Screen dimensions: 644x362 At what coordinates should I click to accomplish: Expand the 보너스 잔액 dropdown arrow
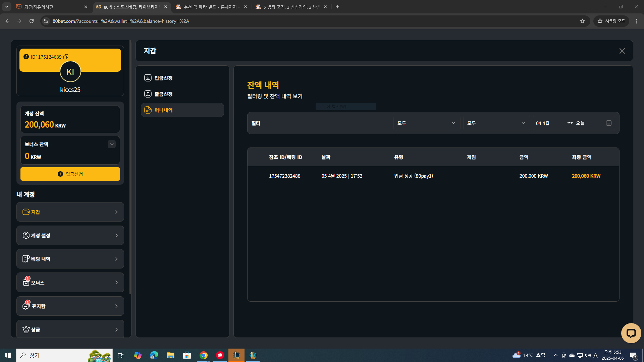[112, 144]
